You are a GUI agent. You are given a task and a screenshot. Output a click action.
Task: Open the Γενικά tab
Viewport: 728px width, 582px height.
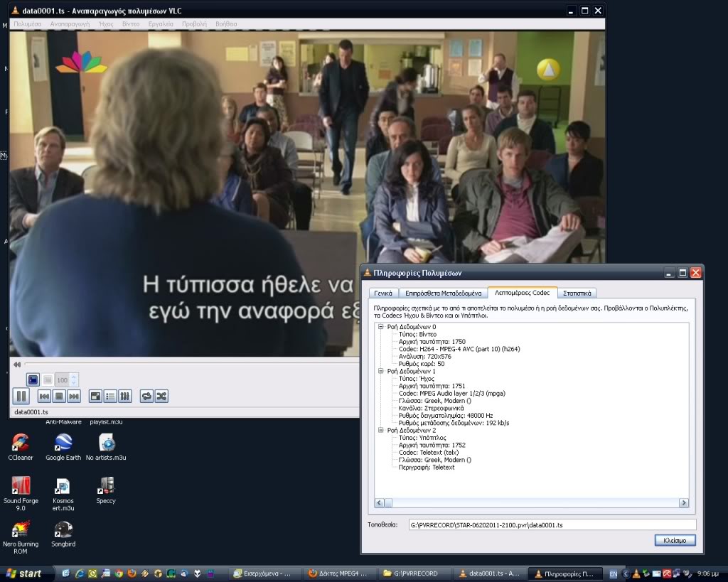click(383, 293)
